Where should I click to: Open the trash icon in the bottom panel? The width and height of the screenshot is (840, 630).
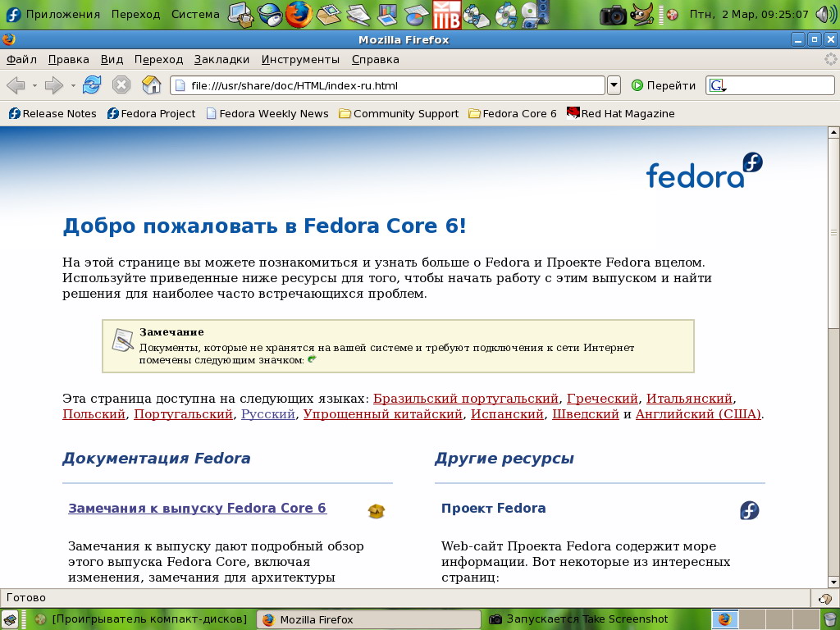(x=830, y=620)
